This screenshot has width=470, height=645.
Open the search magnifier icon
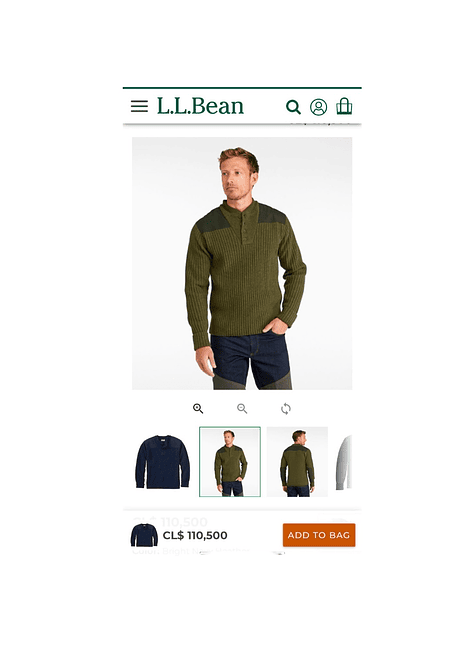pos(293,107)
